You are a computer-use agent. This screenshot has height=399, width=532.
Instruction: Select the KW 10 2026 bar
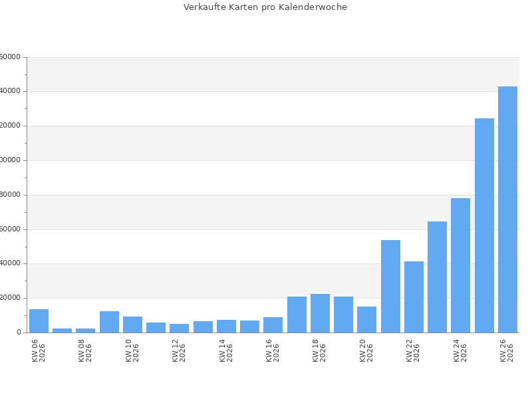(132, 325)
